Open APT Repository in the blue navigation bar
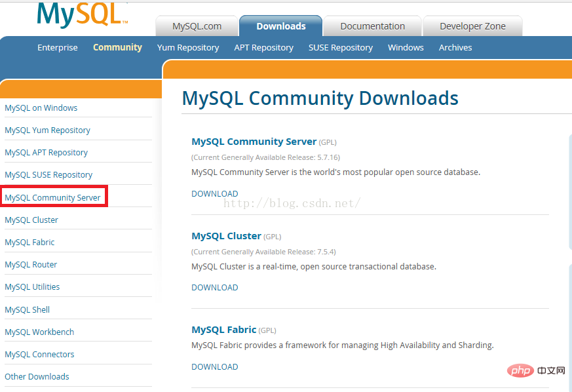This screenshot has width=572, height=392. [264, 48]
